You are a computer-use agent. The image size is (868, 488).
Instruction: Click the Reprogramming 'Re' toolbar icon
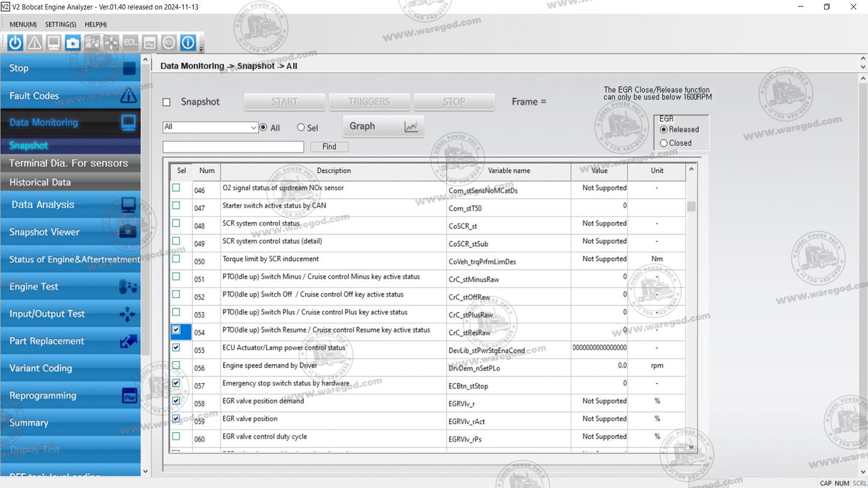click(x=149, y=43)
